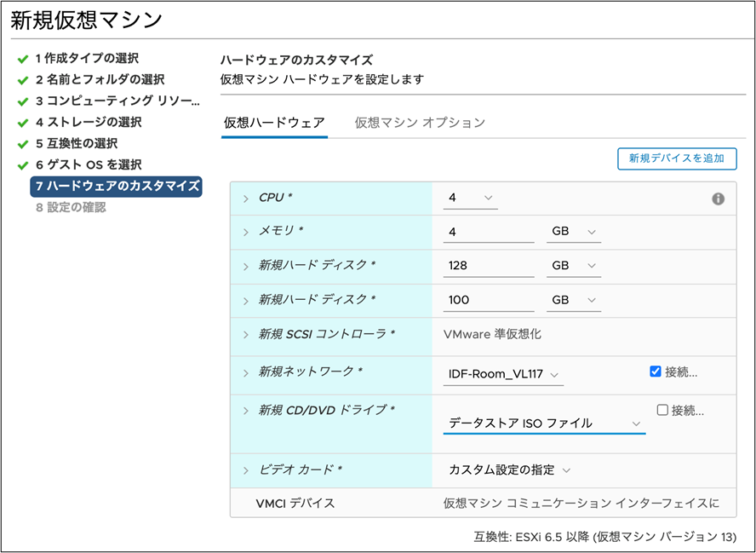Image resolution: width=756 pixels, height=553 pixels.
Task: Expand the ビデオ カード row
Action: [246, 470]
